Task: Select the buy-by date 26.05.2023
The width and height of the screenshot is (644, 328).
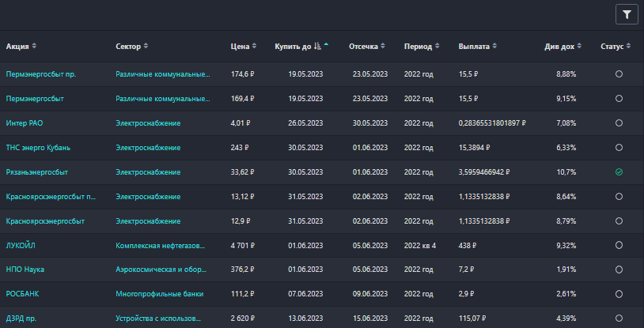Action: 305,123
